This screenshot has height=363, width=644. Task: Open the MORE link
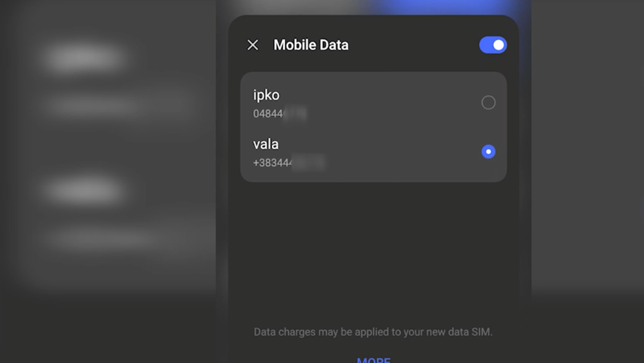click(373, 359)
